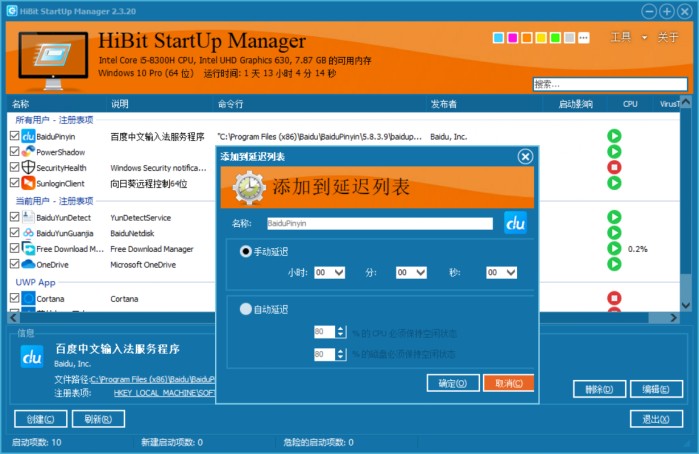Image resolution: width=699 pixels, height=454 pixels.
Task: Click the clock gear icon in dialog header
Action: [249, 188]
